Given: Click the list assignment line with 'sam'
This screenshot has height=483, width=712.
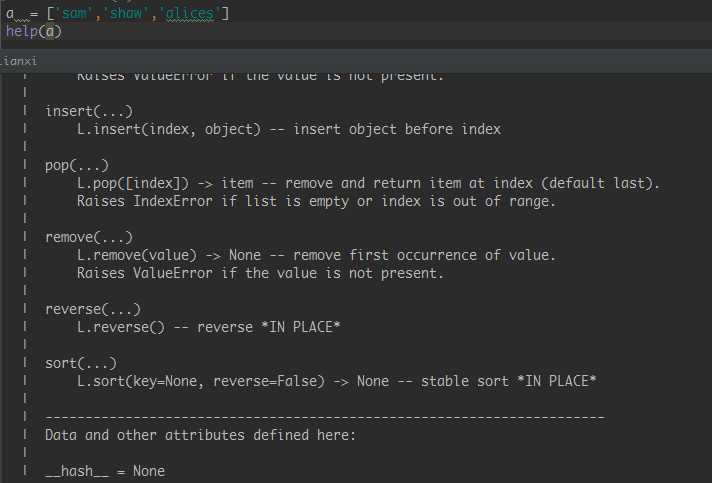Looking at the screenshot, I should click(118, 13).
